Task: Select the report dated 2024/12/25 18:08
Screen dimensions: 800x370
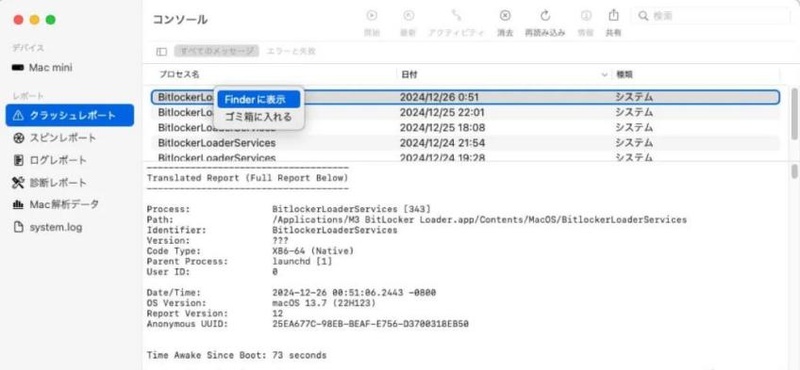Action: tap(465, 128)
